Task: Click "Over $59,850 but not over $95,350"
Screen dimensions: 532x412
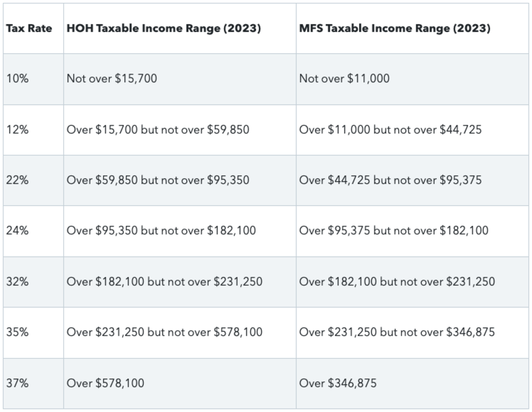Action: point(158,180)
